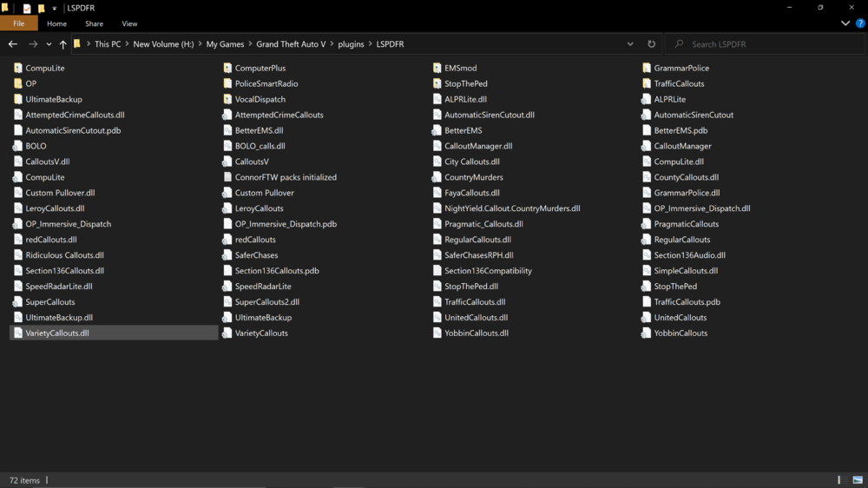The height and width of the screenshot is (488, 868).
Task: Navigate to plugins breadcrumb
Action: pos(351,44)
